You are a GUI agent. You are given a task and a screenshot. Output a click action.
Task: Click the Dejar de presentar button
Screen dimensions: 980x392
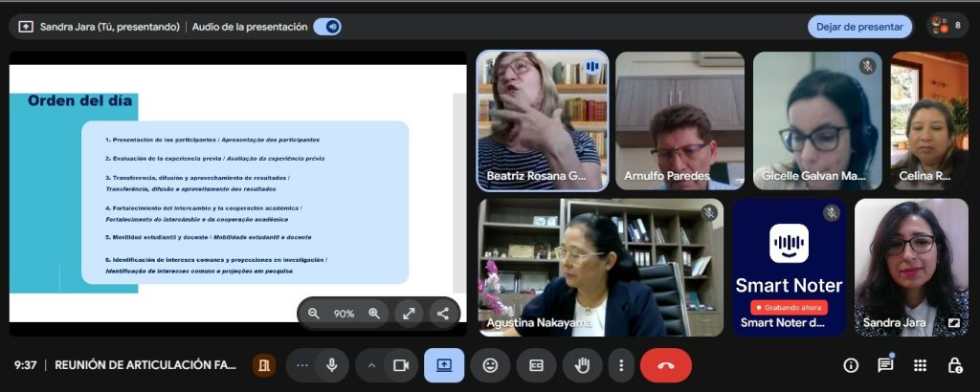click(x=859, y=27)
